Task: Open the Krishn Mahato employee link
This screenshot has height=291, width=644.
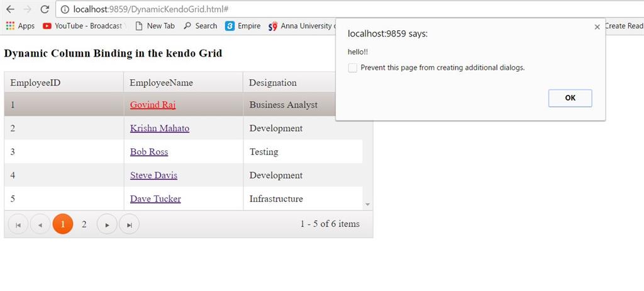Action: (x=160, y=128)
